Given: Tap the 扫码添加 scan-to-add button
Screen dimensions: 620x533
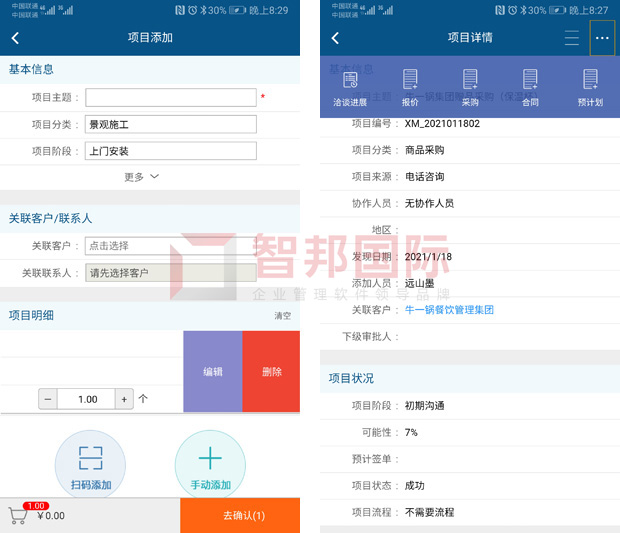Looking at the screenshot, I should point(91,465).
